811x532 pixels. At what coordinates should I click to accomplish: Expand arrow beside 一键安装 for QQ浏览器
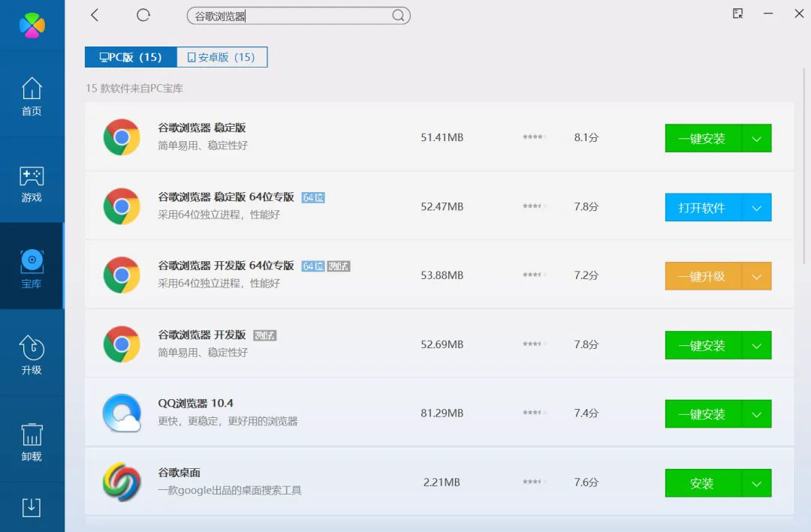pyautogui.click(x=757, y=414)
